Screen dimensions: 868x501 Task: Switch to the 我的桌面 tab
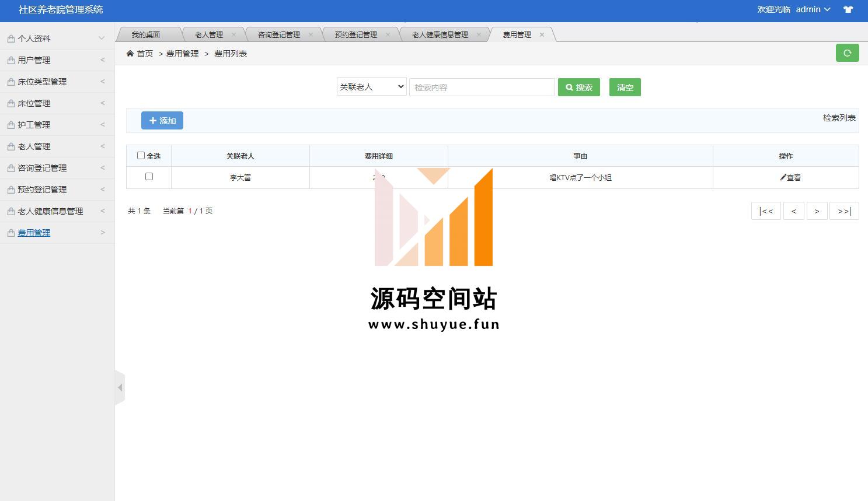pos(146,34)
